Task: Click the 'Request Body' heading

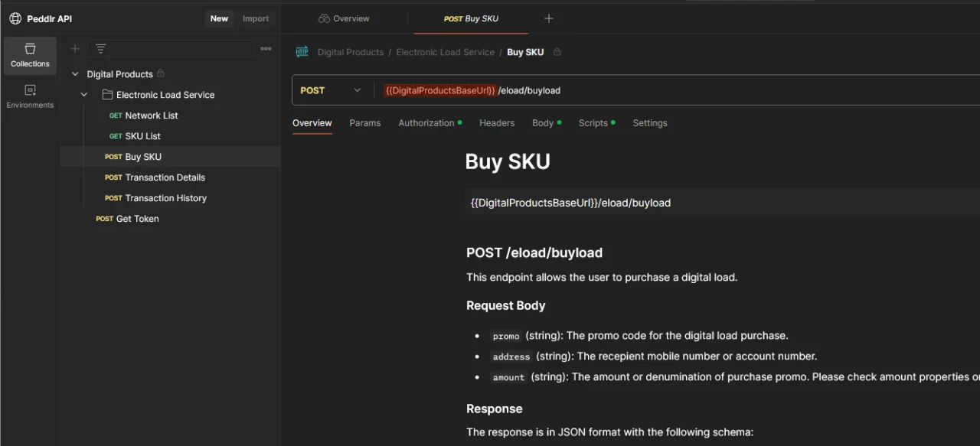Action: coord(506,305)
